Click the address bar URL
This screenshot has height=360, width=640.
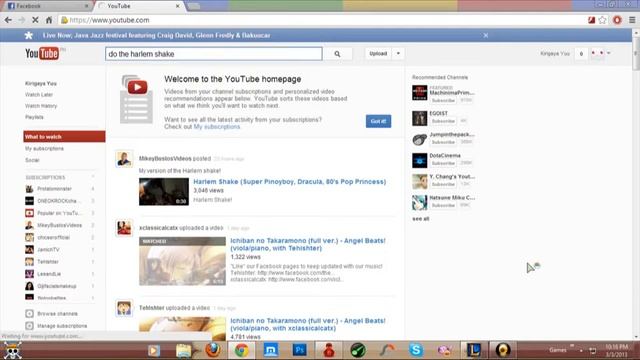pos(109,20)
